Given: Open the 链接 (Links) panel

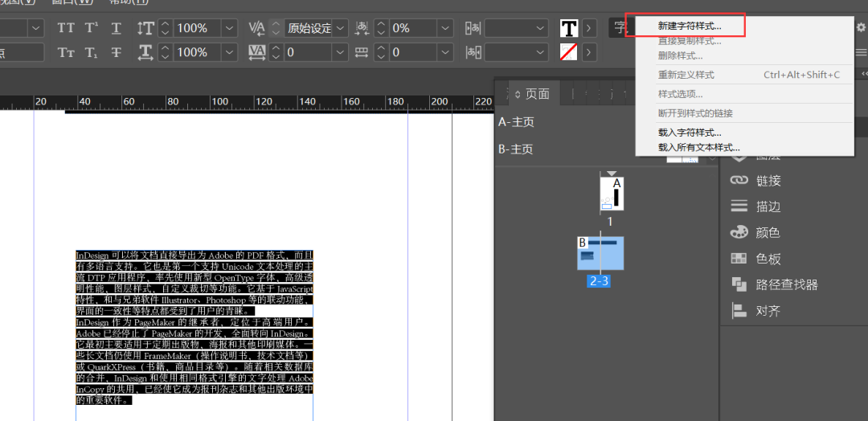Looking at the screenshot, I should [x=755, y=180].
